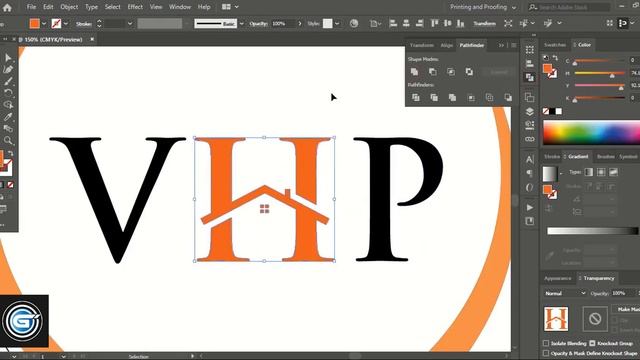Click the Magenta slider in Color panel
640x360 pixels.
click(600, 73)
